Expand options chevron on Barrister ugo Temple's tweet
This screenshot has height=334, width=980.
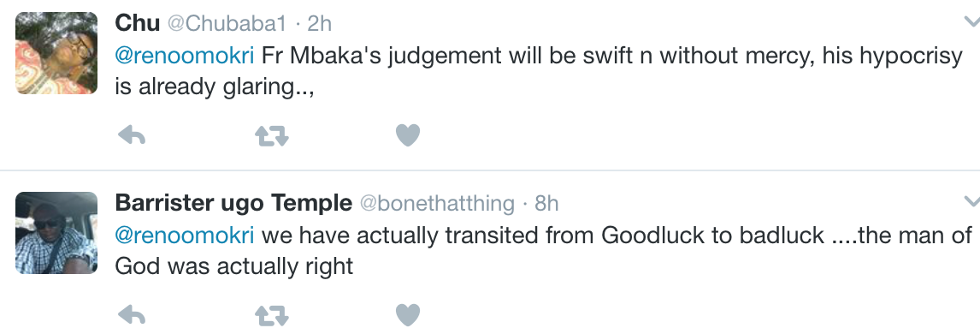pos(971,201)
